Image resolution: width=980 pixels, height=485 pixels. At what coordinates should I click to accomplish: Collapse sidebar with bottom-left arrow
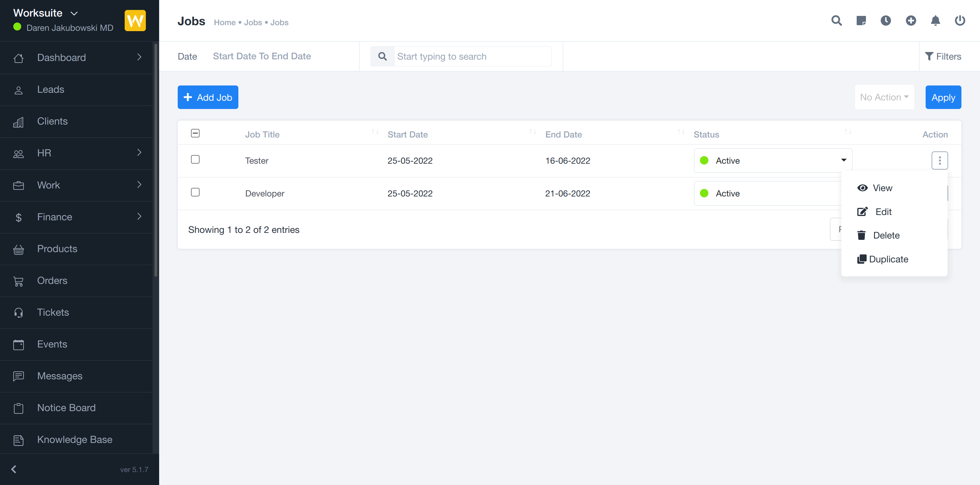14,469
